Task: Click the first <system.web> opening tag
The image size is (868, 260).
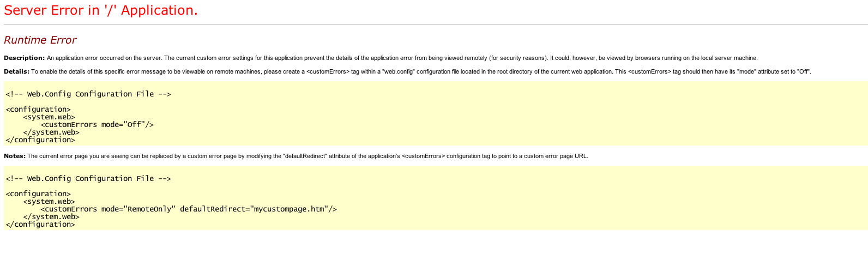Action: click(x=49, y=117)
